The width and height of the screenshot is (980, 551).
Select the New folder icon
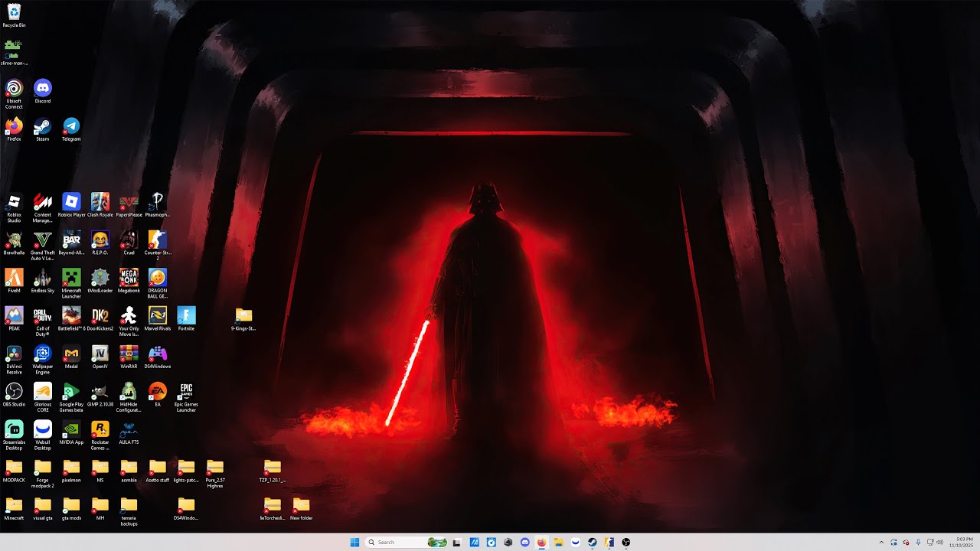click(301, 510)
